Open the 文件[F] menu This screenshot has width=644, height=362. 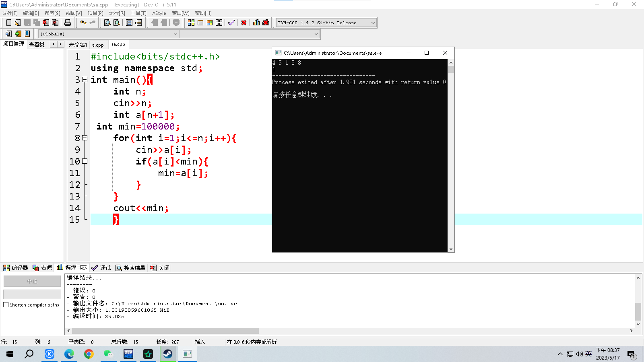pos(10,13)
